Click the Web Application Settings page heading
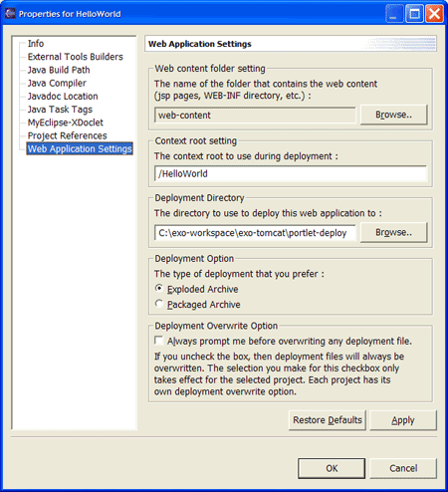The width and height of the screenshot is (448, 492). [x=200, y=44]
